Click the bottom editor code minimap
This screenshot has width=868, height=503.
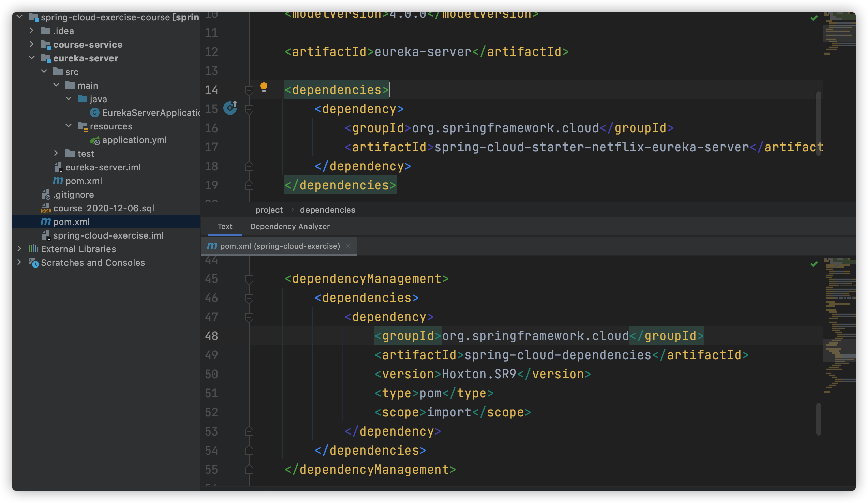pos(839,325)
